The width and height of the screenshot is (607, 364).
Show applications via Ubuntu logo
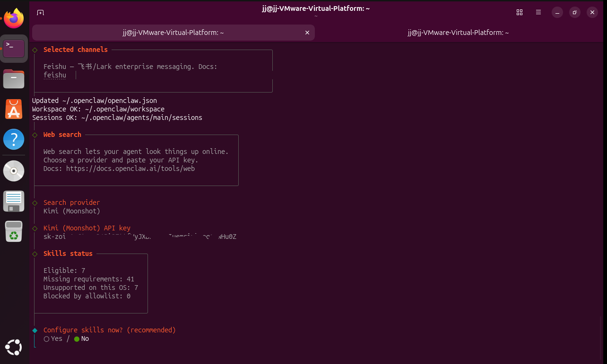click(14, 347)
